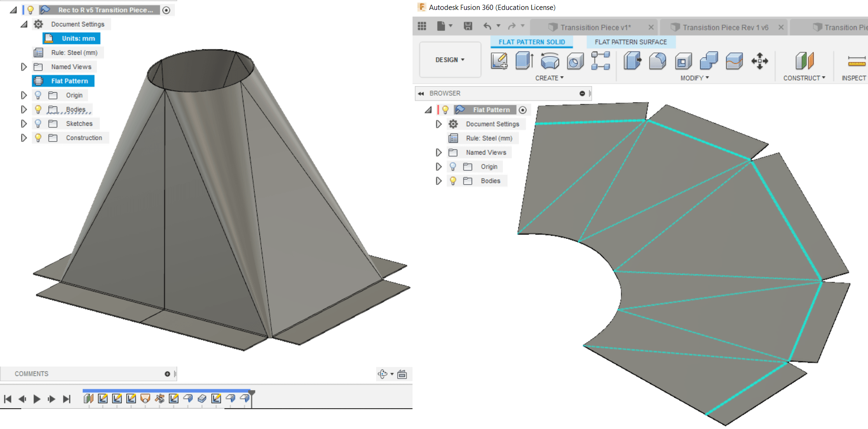Open the CREATE panel dropdown
The image size is (868, 429).
coord(550,78)
